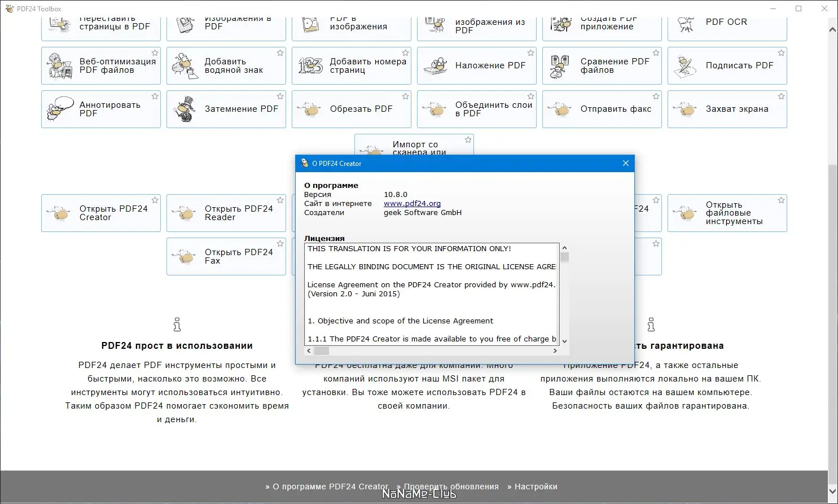Click the line 1. Objective and scope of the License Agreement
Viewport: 838px width, 504px height.
click(400, 321)
